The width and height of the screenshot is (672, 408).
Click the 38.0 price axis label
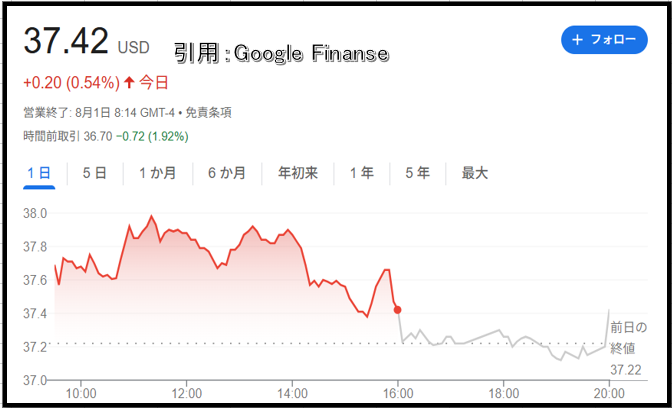tap(35, 213)
